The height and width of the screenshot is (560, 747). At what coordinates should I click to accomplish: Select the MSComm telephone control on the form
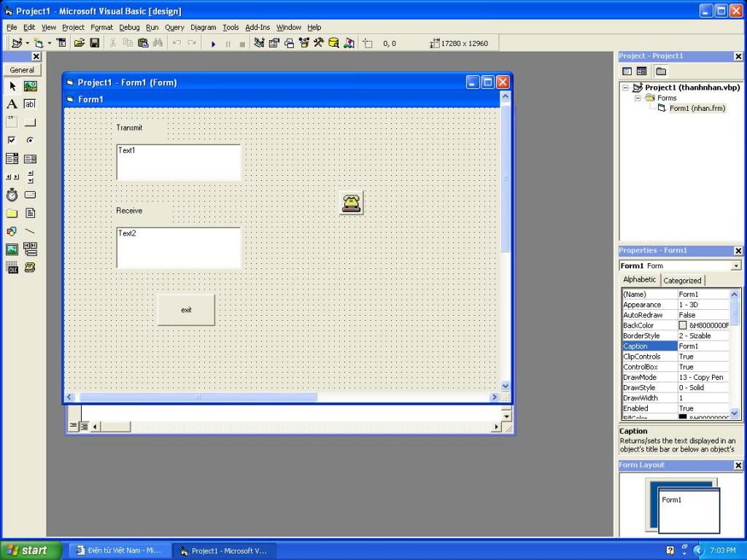352,203
